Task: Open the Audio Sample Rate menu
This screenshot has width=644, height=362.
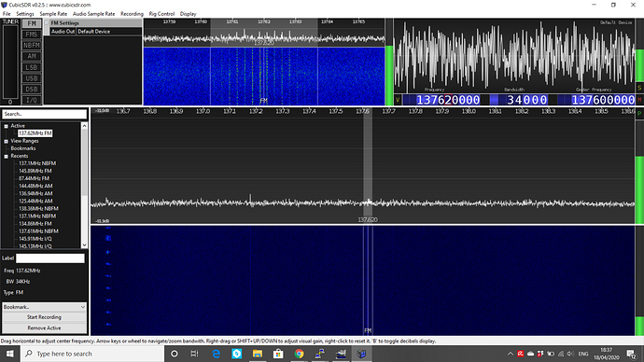Action: pos(93,14)
